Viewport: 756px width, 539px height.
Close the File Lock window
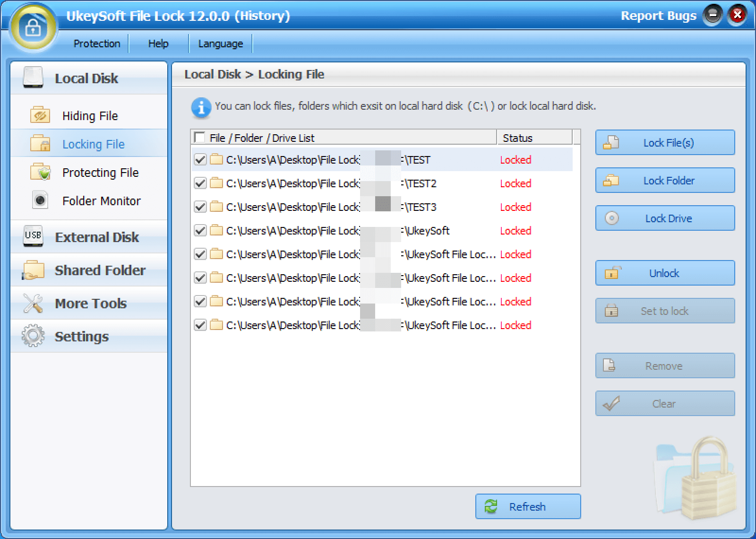point(737,15)
